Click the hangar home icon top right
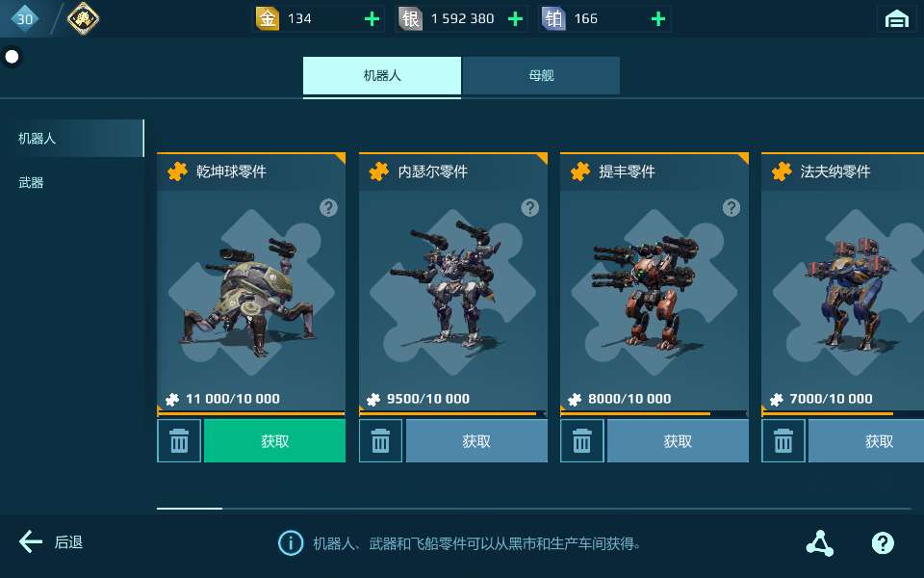 [x=896, y=19]
